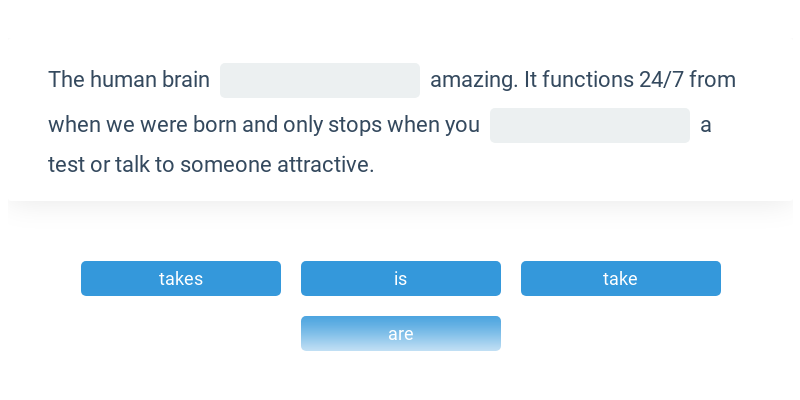Click the word "born" in second line

pos(228,126)
